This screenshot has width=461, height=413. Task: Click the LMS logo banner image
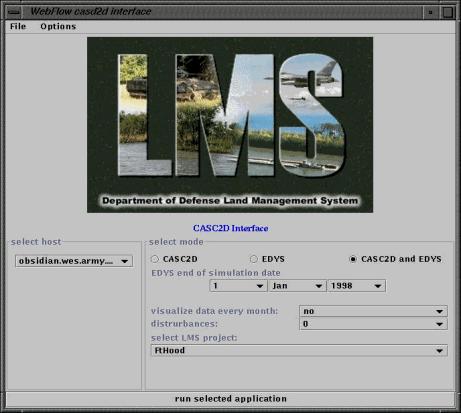click(x=230, y=125)
